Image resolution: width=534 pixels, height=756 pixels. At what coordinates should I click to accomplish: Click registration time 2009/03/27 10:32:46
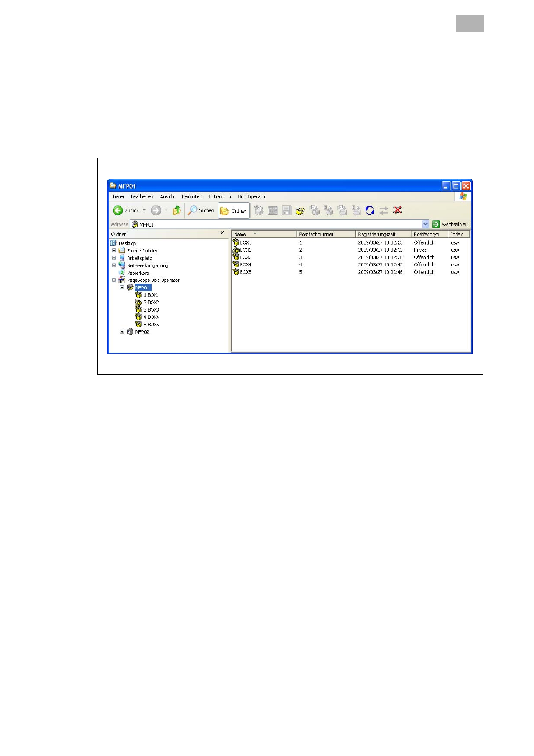coord(380,272)
